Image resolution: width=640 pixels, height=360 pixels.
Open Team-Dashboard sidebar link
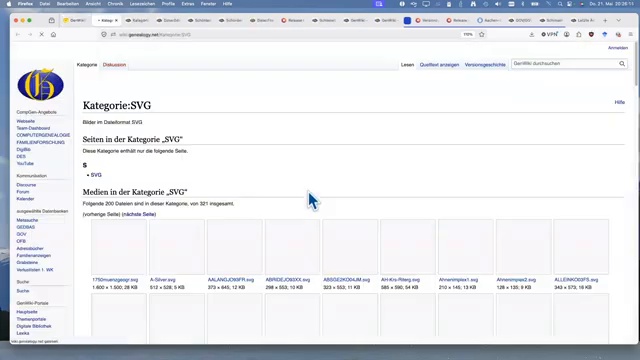[33, 128]
